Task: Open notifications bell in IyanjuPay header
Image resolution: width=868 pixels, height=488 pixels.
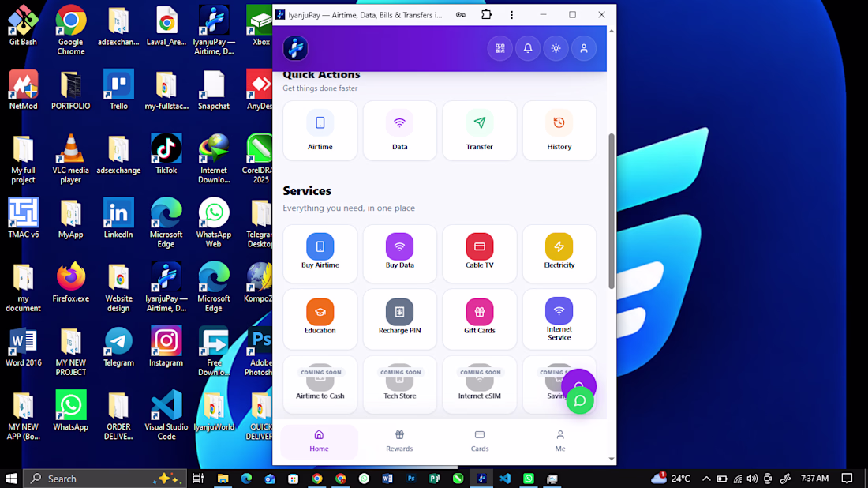Action: click(x=528, y=49)
